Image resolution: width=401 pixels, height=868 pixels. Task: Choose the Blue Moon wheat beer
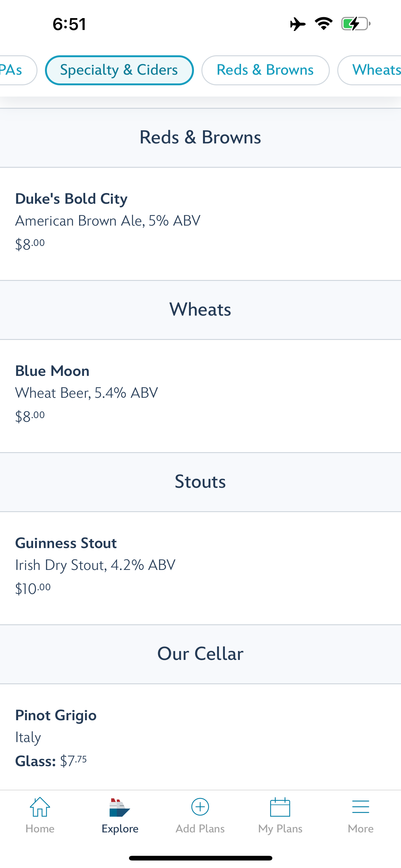[200, 393]
